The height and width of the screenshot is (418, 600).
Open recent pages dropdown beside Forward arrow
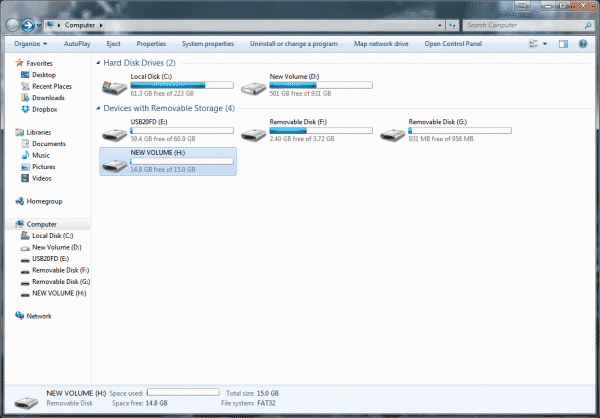tap(39, 26)
